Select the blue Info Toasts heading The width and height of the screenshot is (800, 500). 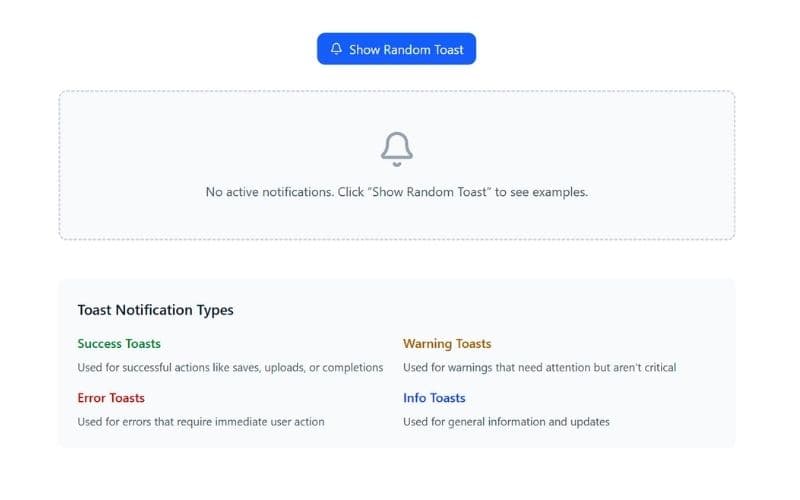434,398
